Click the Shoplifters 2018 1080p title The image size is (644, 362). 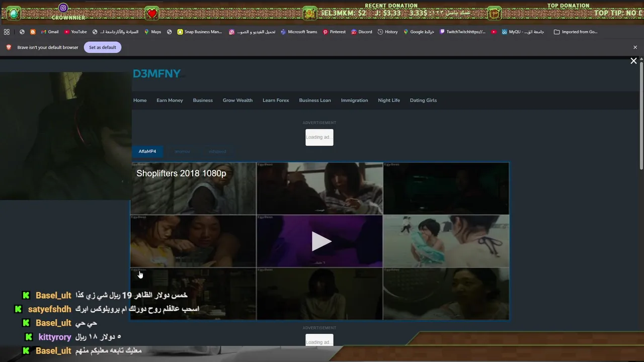[x=181, y=173]
